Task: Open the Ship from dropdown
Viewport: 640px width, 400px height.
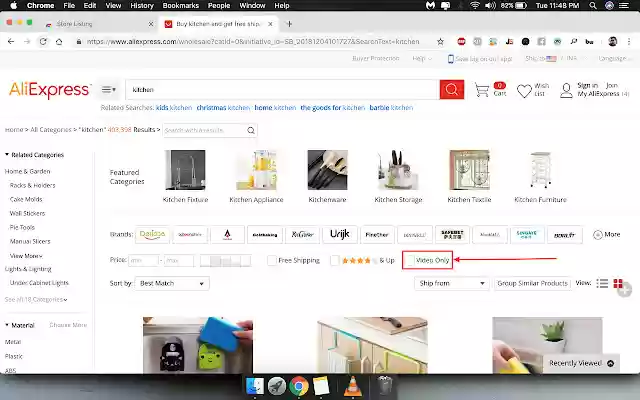Action: coord(452,283)
